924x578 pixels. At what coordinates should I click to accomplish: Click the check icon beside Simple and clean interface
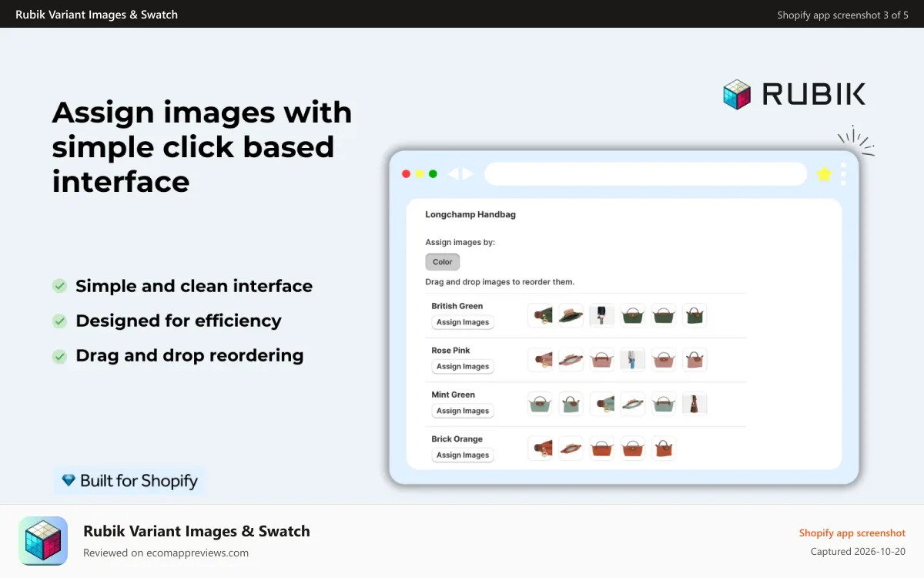pyautogui.click(x=59, y=286)
